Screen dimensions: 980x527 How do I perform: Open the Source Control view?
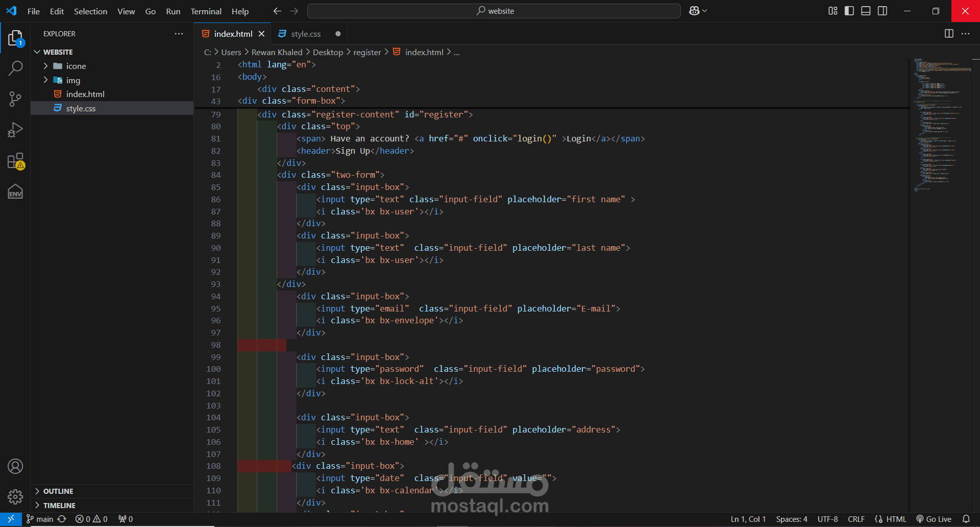tap(15, 99)
